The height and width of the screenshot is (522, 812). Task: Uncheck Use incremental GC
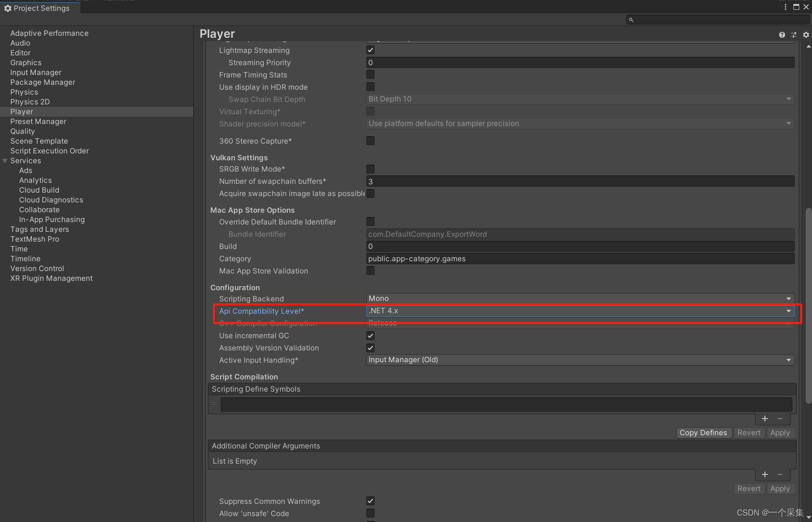point(370,335)
